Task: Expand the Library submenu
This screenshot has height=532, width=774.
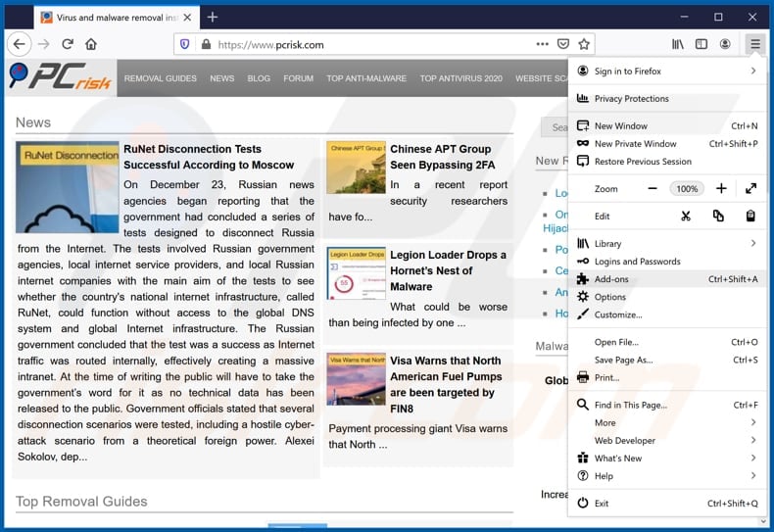Action: [x=667, y=243]
